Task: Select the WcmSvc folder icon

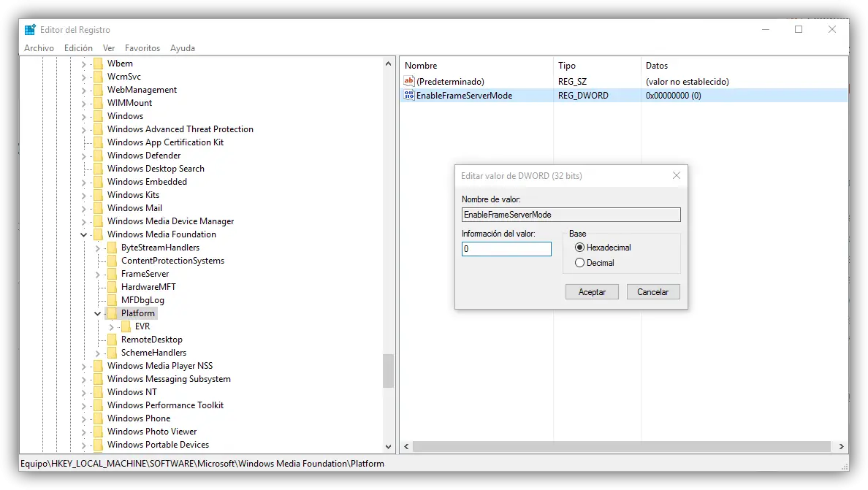Action: [x=99, y=77]
